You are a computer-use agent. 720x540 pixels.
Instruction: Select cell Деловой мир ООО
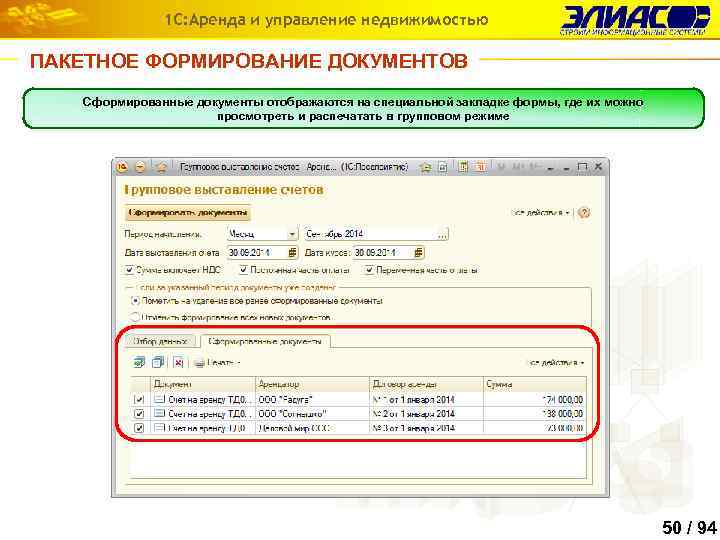(x=312, y=428)
